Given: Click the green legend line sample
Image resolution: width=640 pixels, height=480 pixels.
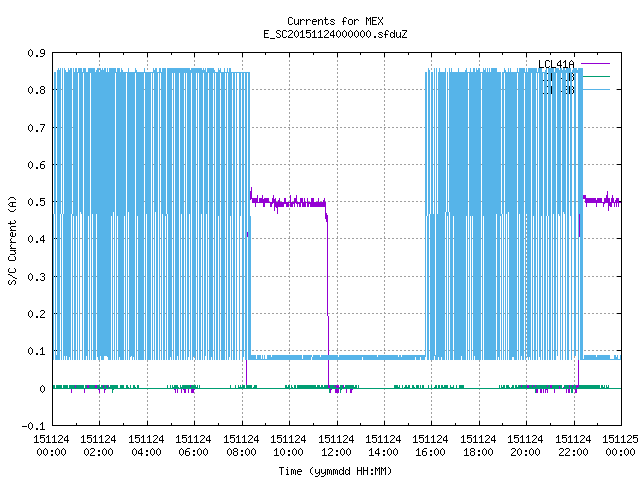Looking at the screenshot, I should (x=595, y=76).
